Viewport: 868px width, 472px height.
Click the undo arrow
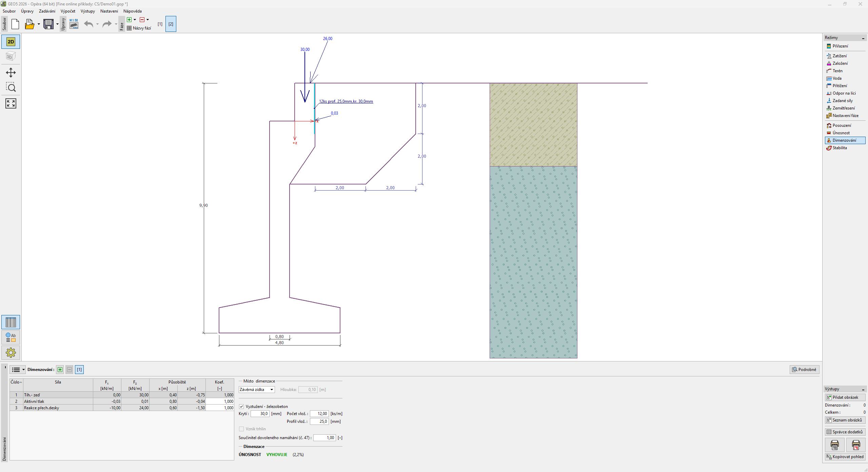88,24
